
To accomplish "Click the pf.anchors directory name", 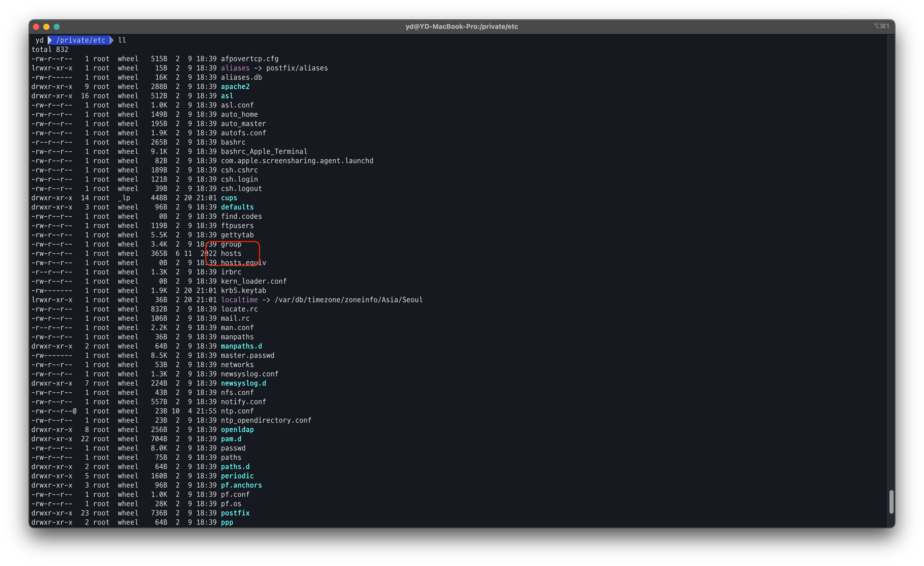I will [x=241, y=485].
